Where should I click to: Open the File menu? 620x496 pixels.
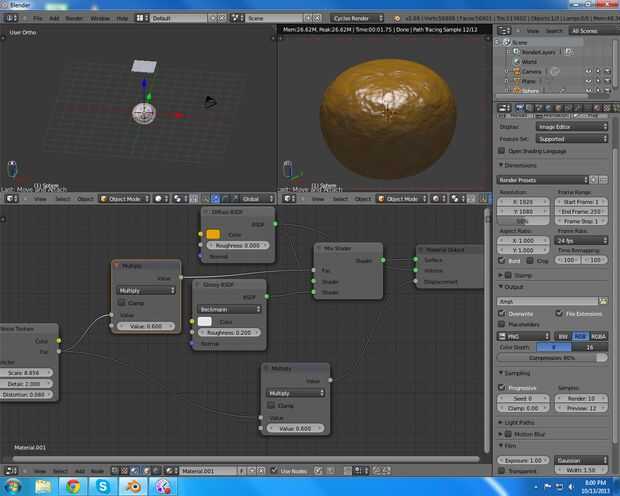(37, 18)
